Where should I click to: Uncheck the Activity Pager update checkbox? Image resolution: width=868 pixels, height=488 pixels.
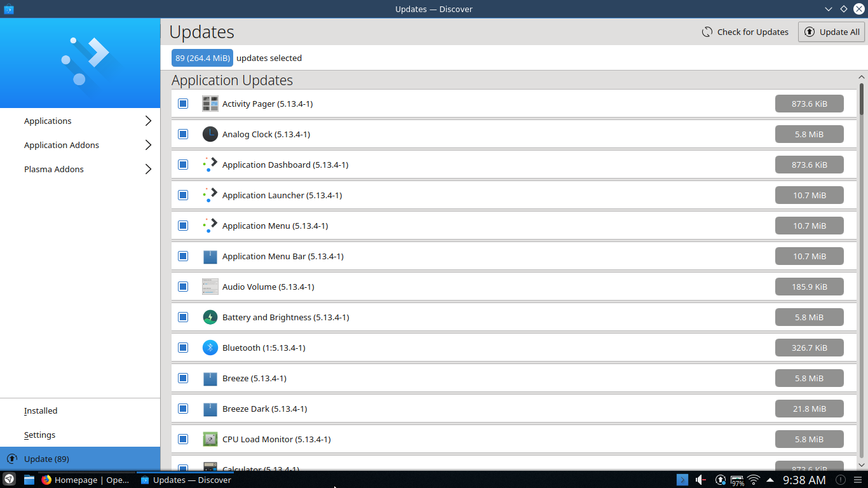tap(183, 104)
